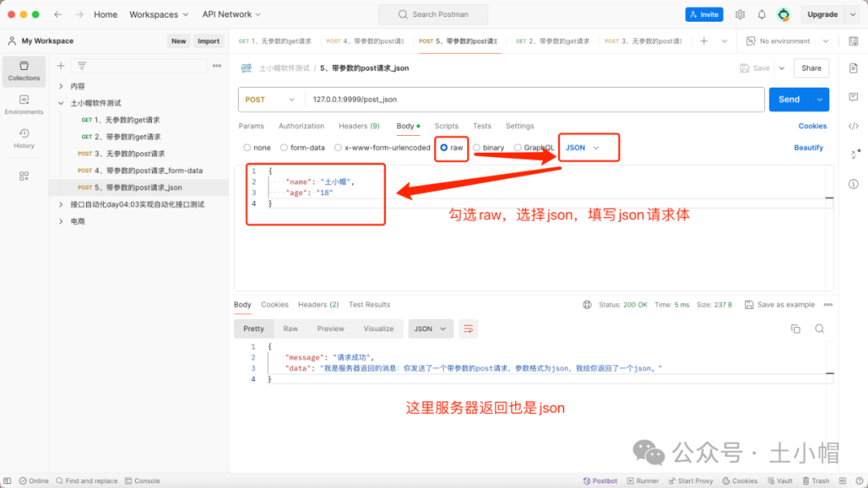Add a new request tab
The height and width of the screenshot is (488, 868).
[704, 41]
